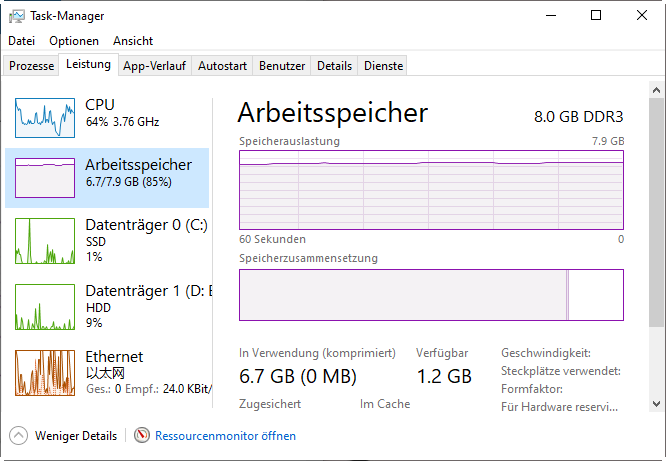666x461 pixels.
Task: Switch to the Dienste tab
Action: tap(384, 66)
